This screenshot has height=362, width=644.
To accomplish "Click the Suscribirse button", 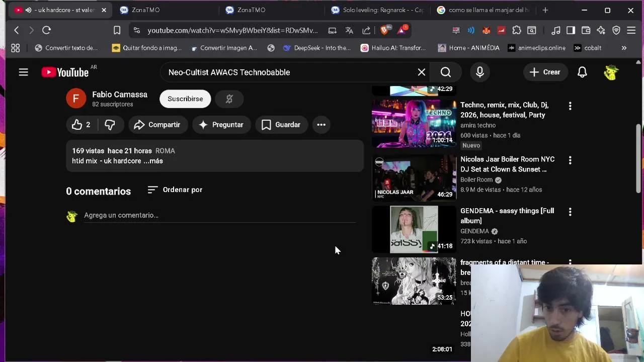I will pyautogui.click(x=185, y=99).
